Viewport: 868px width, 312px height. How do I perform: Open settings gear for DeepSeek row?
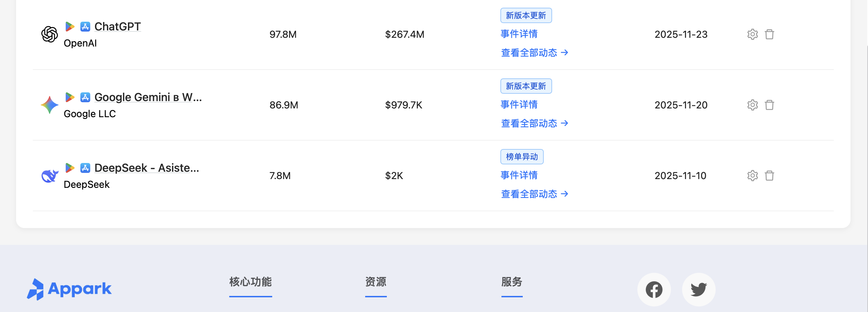752,176
